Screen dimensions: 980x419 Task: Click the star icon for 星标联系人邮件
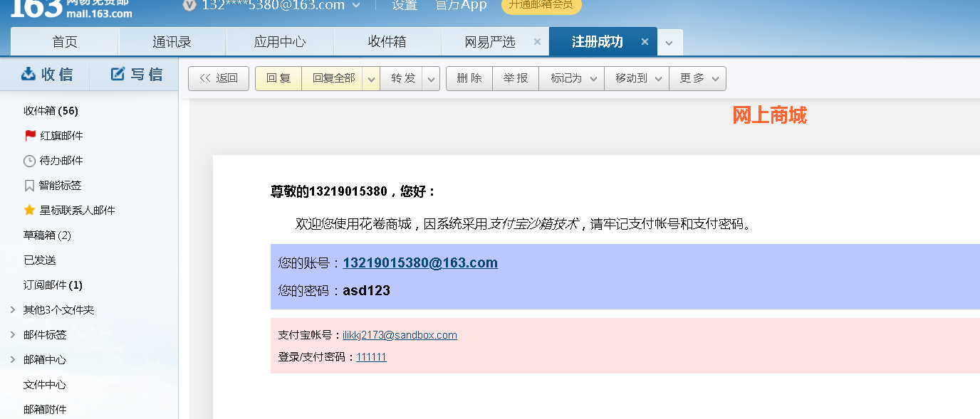click(29, 210)
